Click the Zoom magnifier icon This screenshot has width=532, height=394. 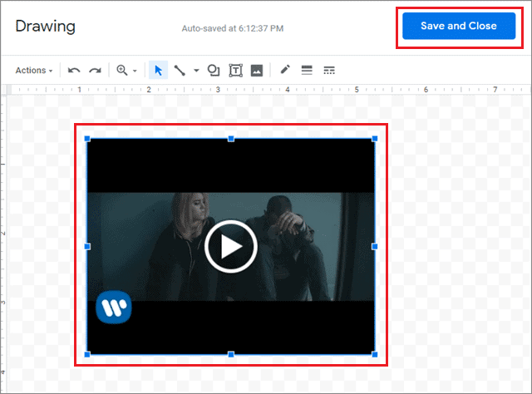pyautogui.click(x=122, y=71)
